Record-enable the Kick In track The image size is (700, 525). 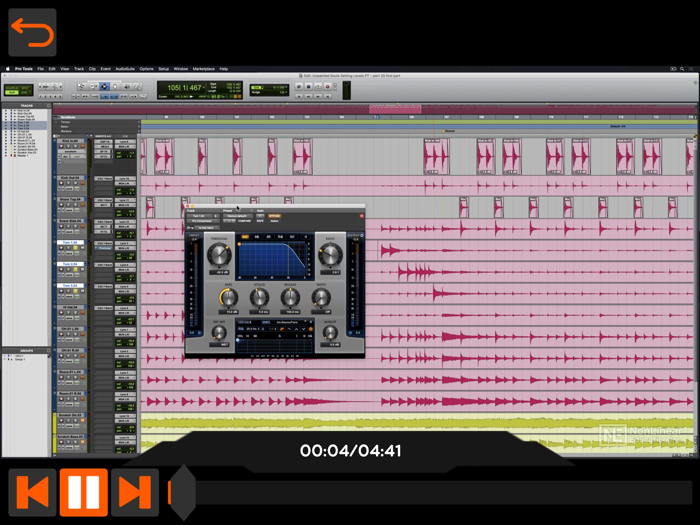(62, 146)
